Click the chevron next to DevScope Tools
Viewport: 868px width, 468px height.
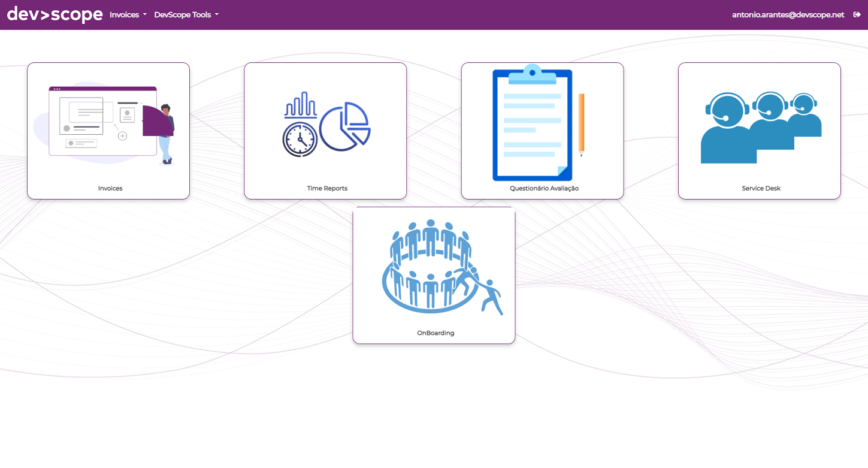[216, 15]
